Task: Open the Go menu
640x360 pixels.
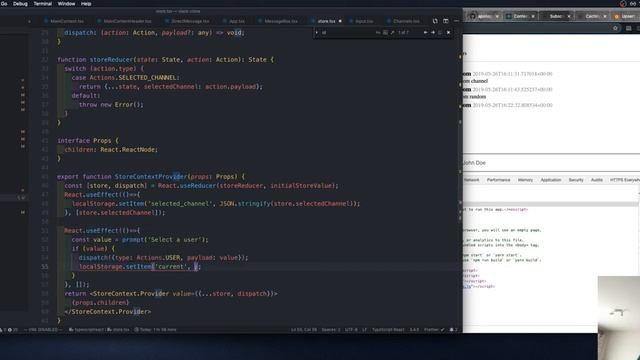Action: 4,4
